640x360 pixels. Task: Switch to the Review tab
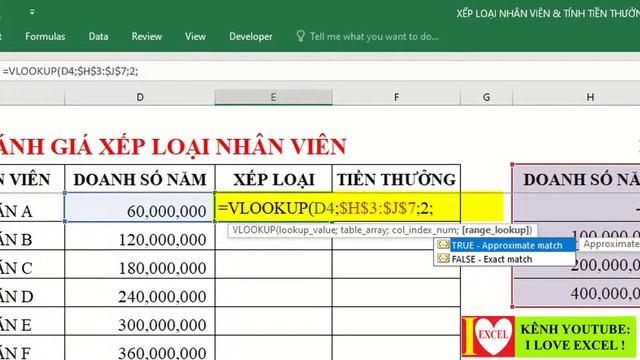click(x=147, y=37)
